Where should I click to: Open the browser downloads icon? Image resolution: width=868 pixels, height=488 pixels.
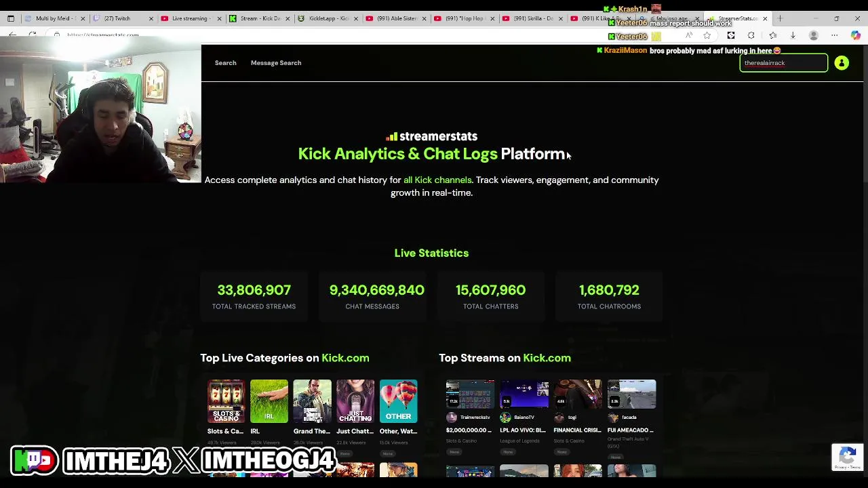[793, 35]
